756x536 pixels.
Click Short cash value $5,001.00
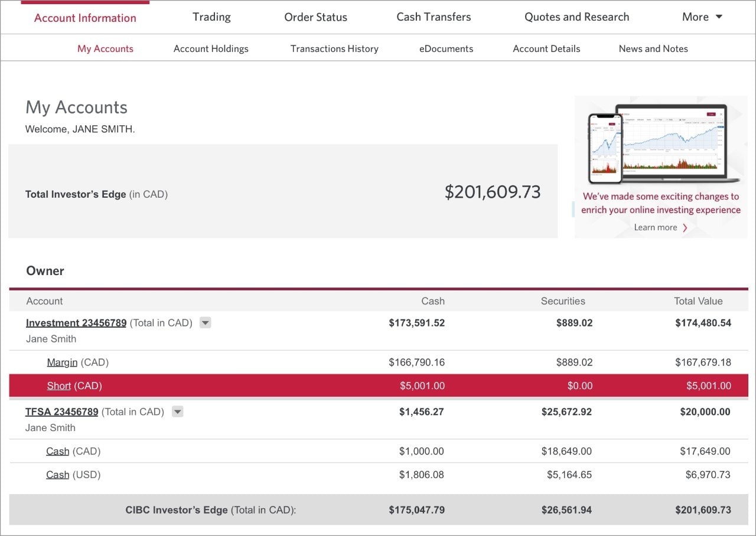coord(422,386)
